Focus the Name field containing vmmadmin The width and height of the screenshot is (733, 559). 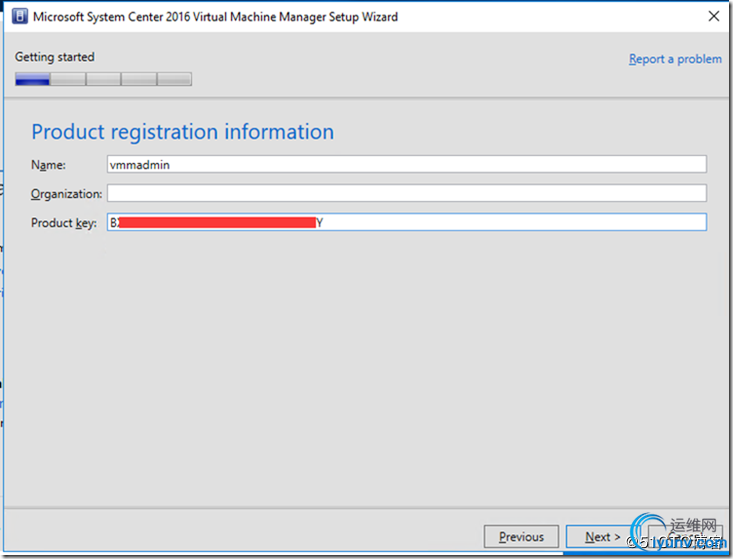(406, 165)
